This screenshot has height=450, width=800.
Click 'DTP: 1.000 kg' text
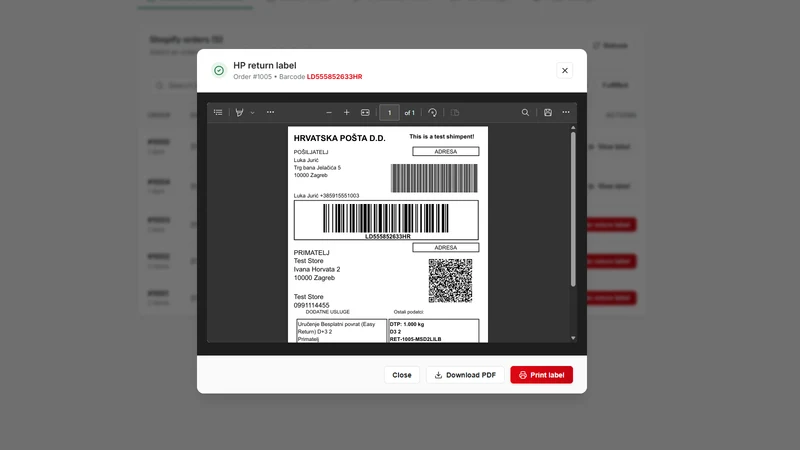[x=407, y=324]
